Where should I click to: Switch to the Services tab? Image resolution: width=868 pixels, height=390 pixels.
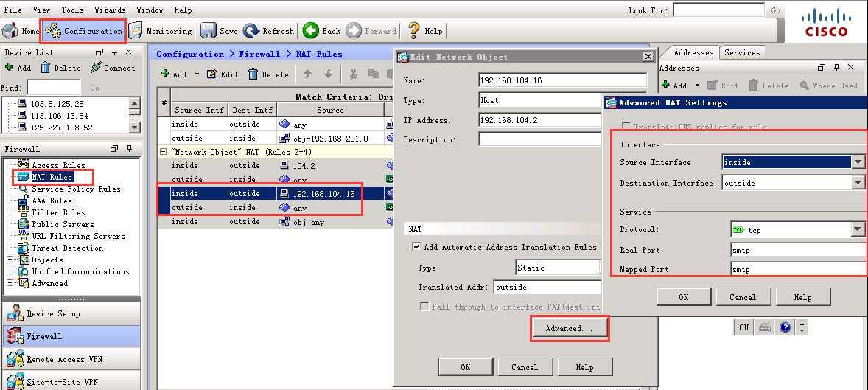pyautogui.click(x=742, y=52)
